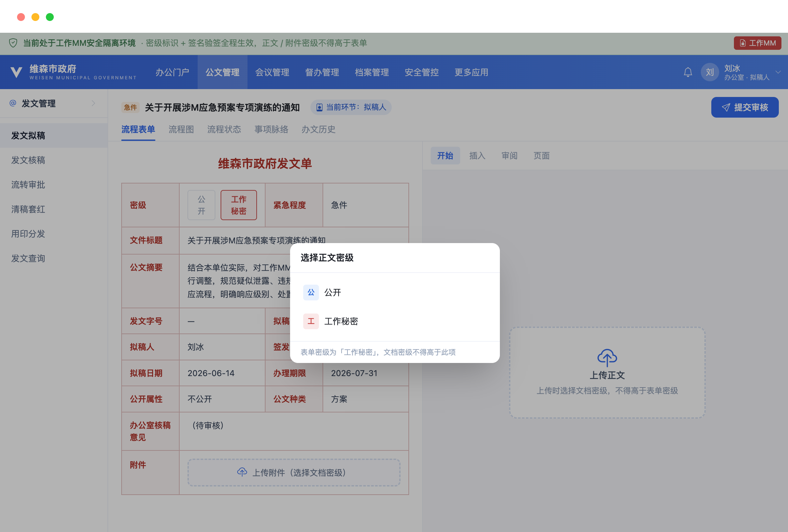This screenshot has width=788, height=532.
Task: Click the 上传正文 cloud upload icon
Action: (607, 357)
